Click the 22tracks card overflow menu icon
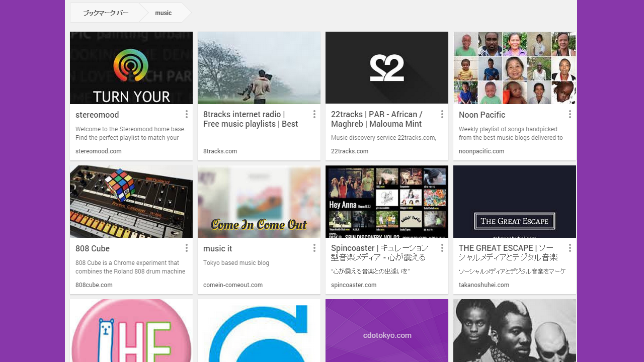Viewport: 644px width, 362px height. [x=442, y=115]
